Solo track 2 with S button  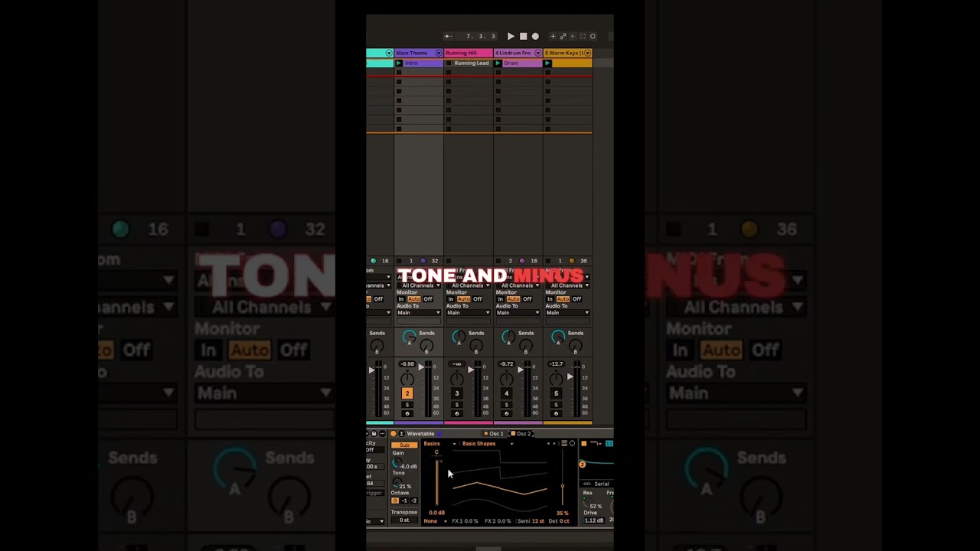[x=407, y=405]
